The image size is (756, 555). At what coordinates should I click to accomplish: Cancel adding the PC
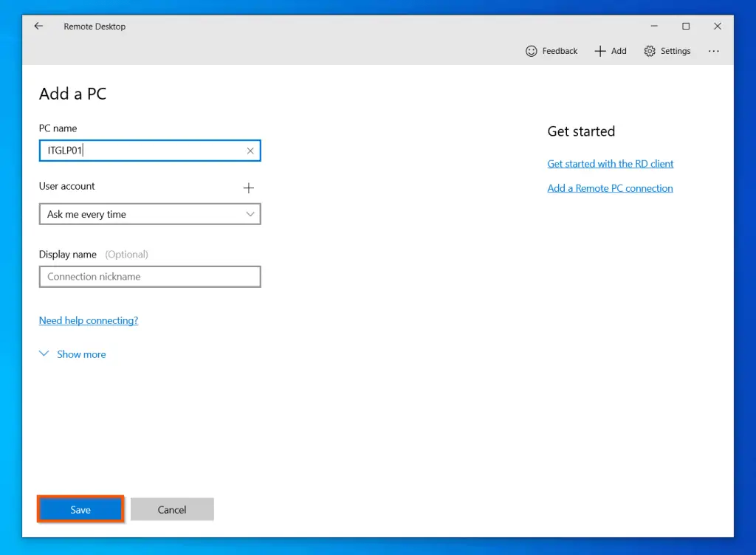click(172, 509)
